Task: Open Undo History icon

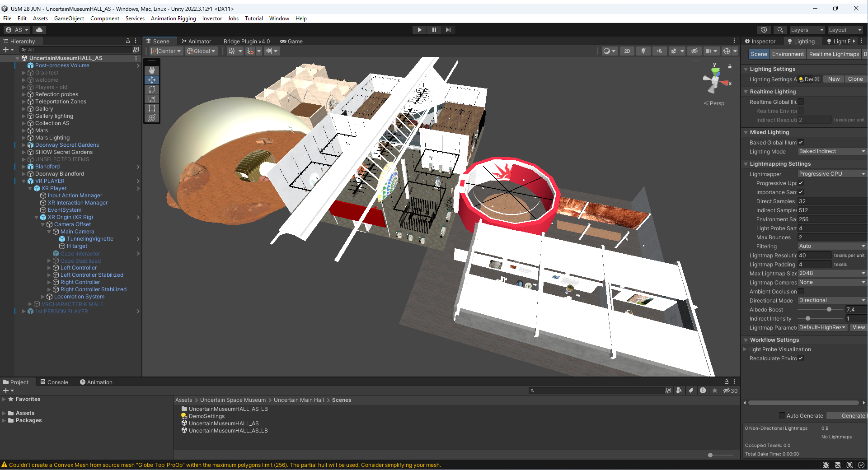Action: (764, 30)
